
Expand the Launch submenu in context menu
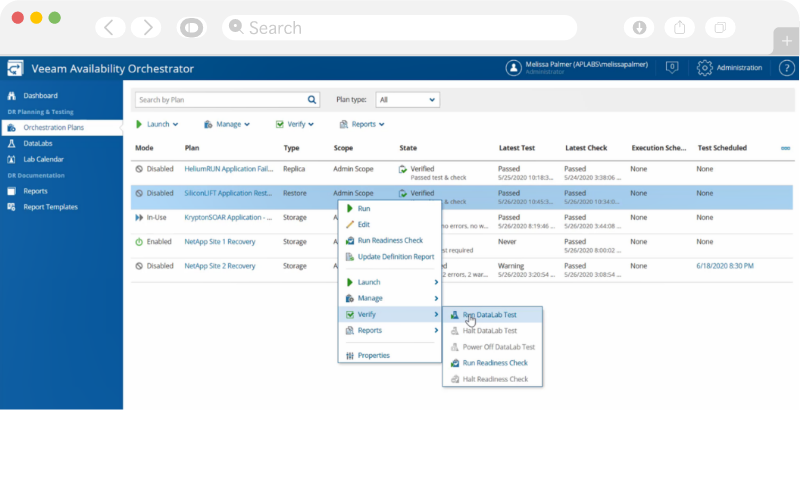(390, 282)
